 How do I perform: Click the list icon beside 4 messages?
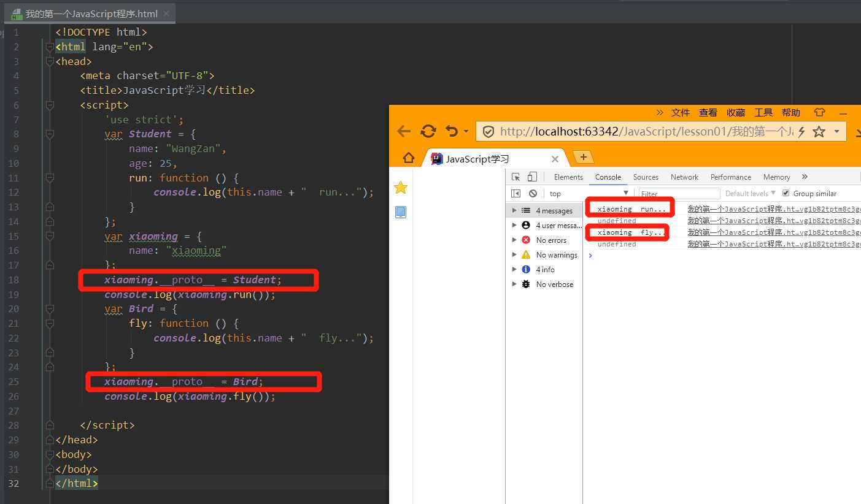526,210
